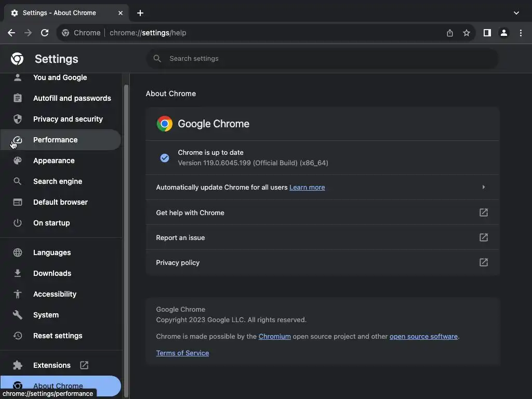Image resolution: width=532 pixels, height=399 pixels.
Task: Open Chrome three-dot menu
Action: pyautogui.click(x=521, y=33)
